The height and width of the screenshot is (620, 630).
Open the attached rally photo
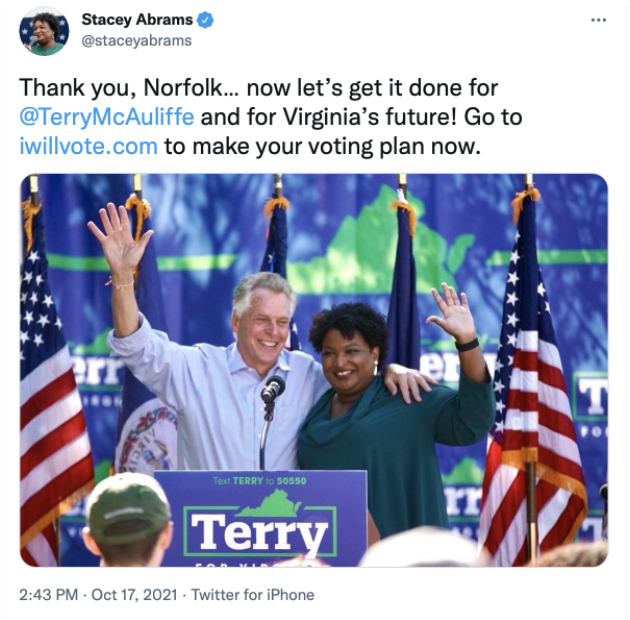pyautogui.click(x=314, y=370)
